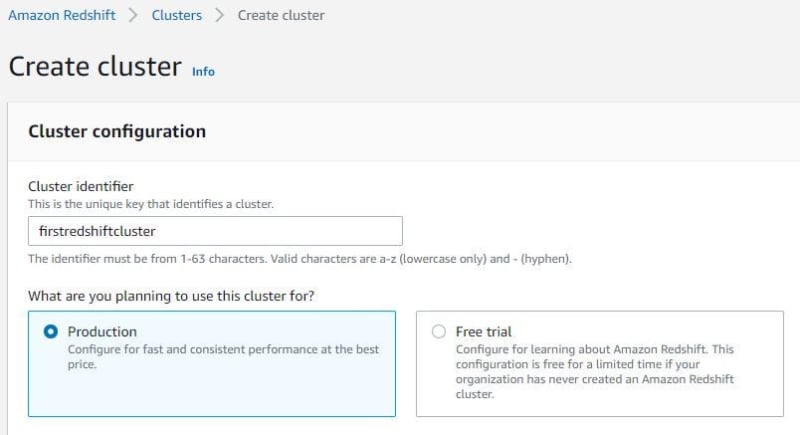Screen dimensions: 800x435
Task: Select the highlighted Production option tile
Action: pos(212,364)
